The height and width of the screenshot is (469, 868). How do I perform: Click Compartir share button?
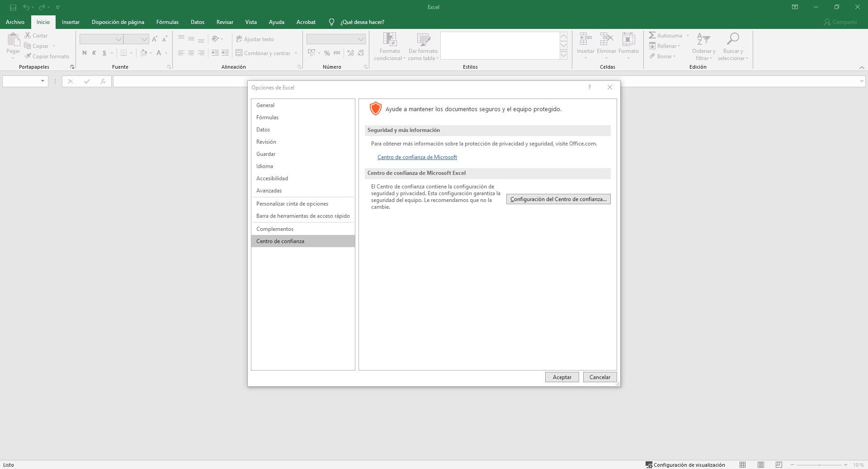pyautogui.click(x=840, y=22)
